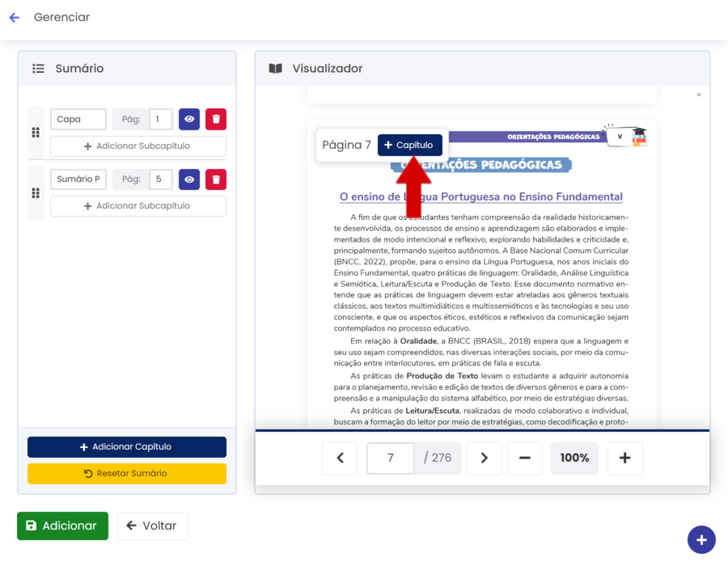
Task: Open the floating blue plus button
Action: 700,539
